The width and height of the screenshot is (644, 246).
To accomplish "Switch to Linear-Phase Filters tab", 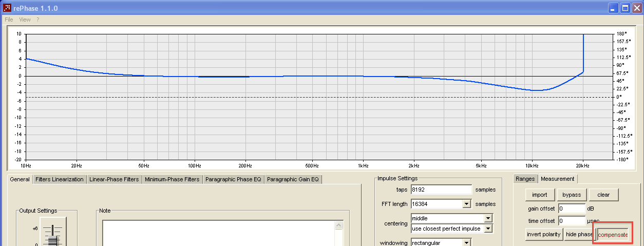I will click(x=114, y=179).
